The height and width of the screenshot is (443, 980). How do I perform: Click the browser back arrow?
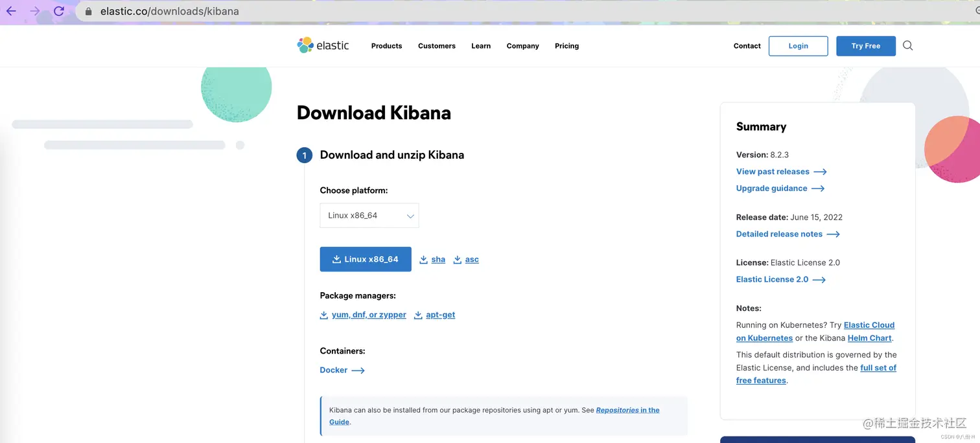pos(11,11)
